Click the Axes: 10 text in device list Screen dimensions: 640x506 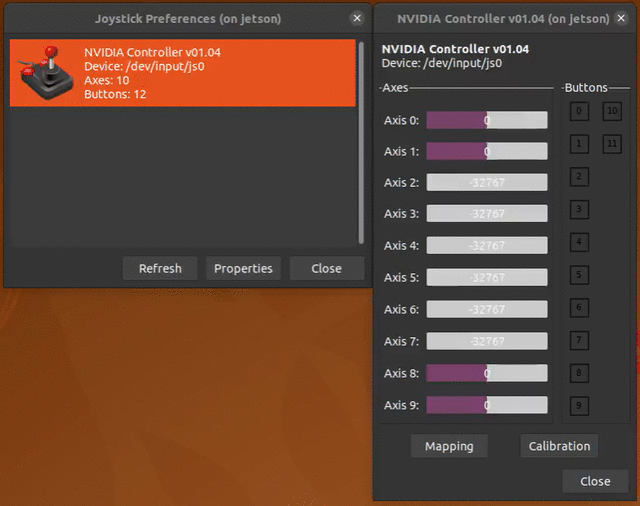pyautogui.click(x=107, y=80)
